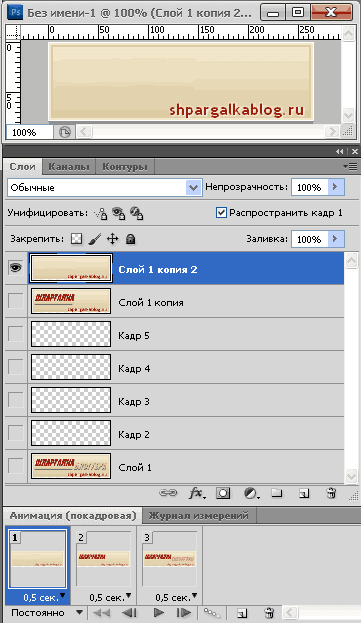The image size is (361, 623).
Task: Select layer Кадр 2
Action: point(185,433)
